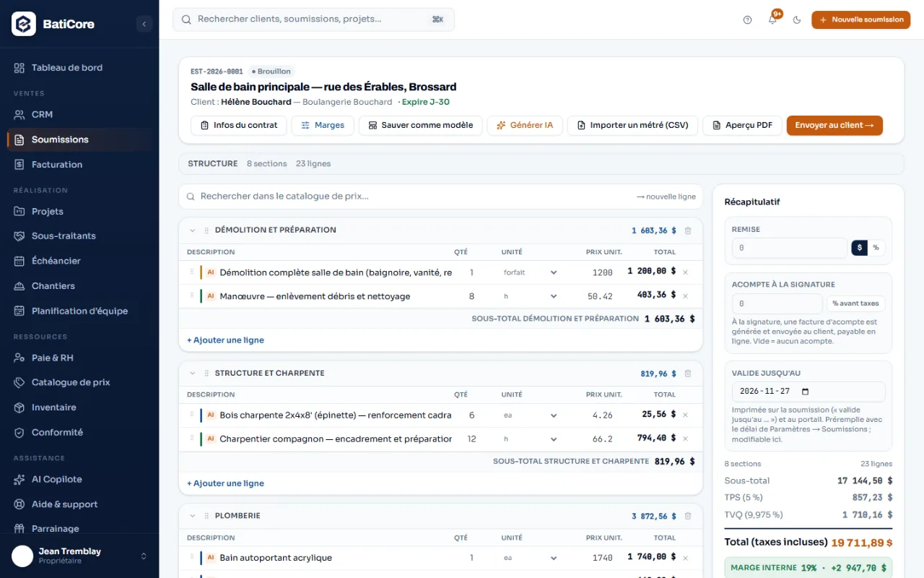Toggle dark mode moon icon
The image size is (924, 578).
click(797, 20)
